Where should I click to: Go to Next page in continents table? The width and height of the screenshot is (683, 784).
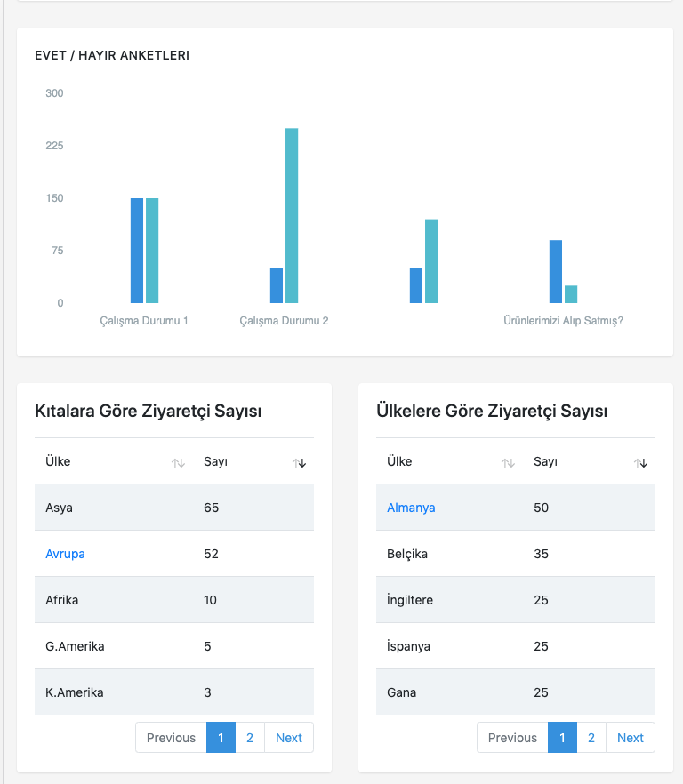(289, 738)
